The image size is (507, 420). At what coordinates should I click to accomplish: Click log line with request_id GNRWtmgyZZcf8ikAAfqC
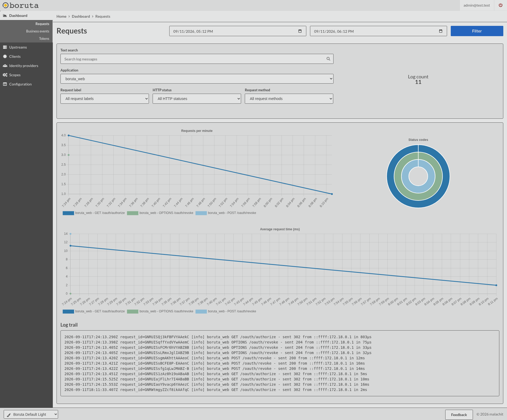(215, 390)
